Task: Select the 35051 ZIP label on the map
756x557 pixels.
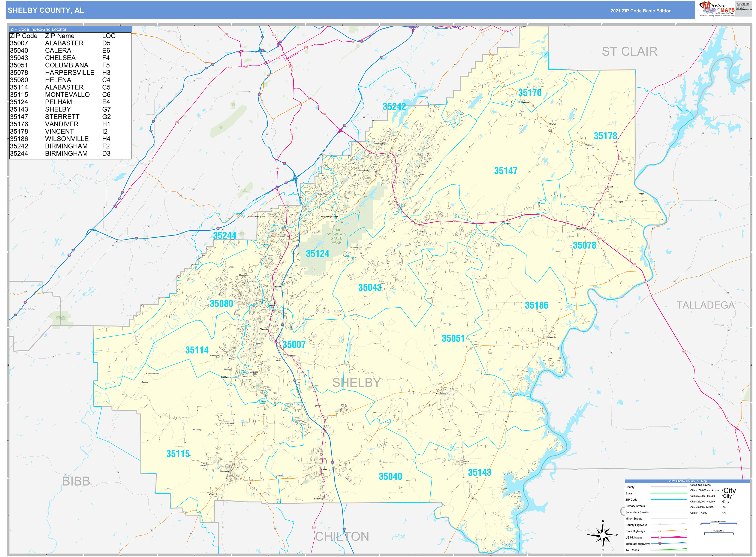Action: click(453, 338)
